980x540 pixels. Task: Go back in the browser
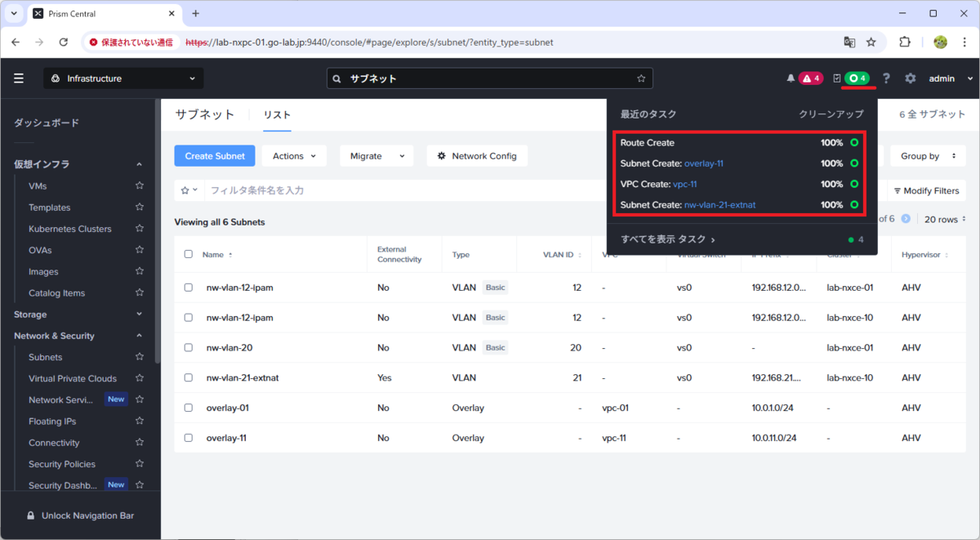click(x=17, y=42)
